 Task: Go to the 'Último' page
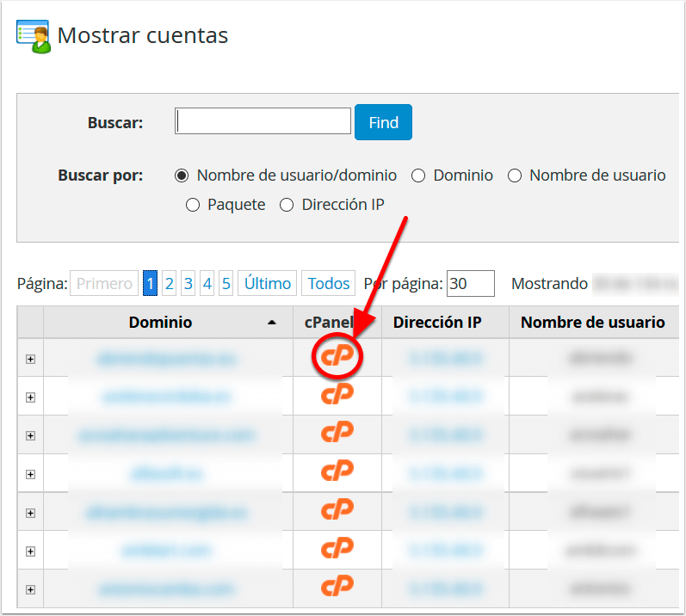coord(268,283)
